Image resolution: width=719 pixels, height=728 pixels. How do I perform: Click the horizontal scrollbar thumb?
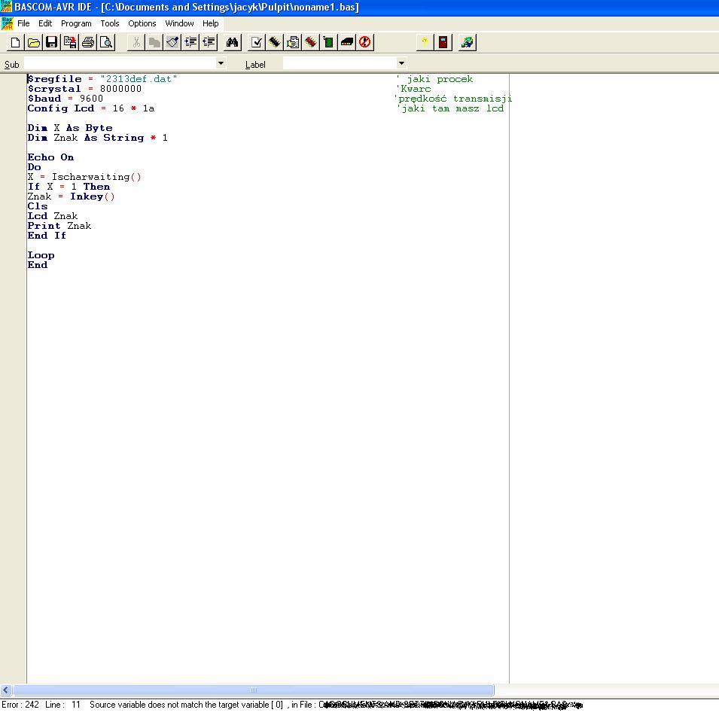(x=254, y=690)
